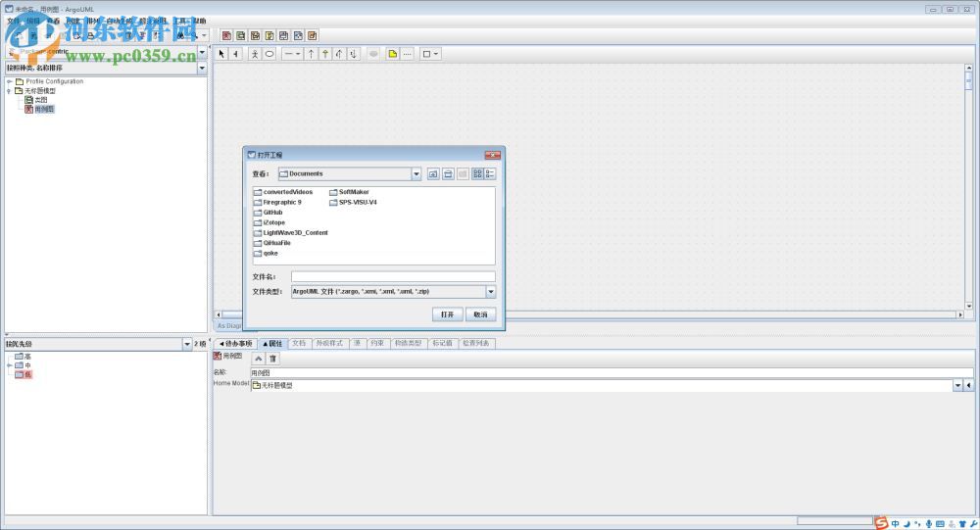Click the Up One Level folder icon
This screenshot has height=530, width=980.
[x=432, y=173]
